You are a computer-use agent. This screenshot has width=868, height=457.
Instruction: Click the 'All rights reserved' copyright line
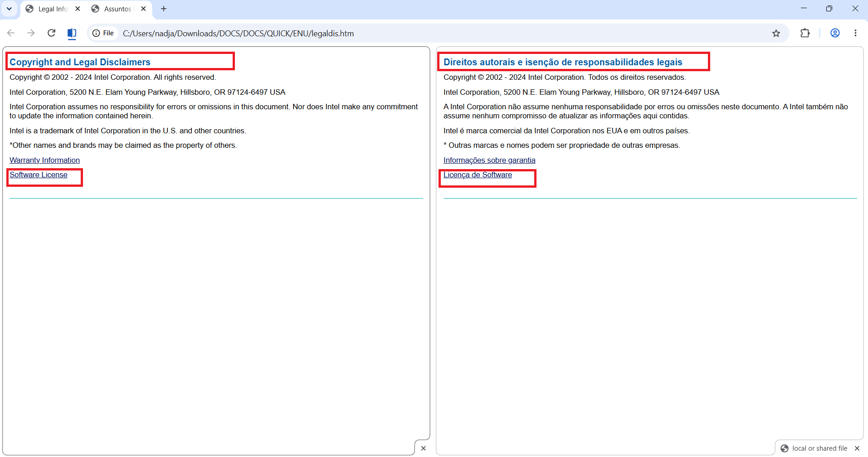(112, 77)
